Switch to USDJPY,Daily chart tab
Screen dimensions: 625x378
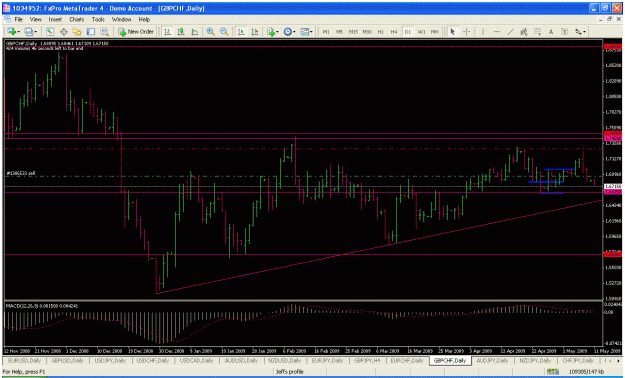(x=110, y=360)
